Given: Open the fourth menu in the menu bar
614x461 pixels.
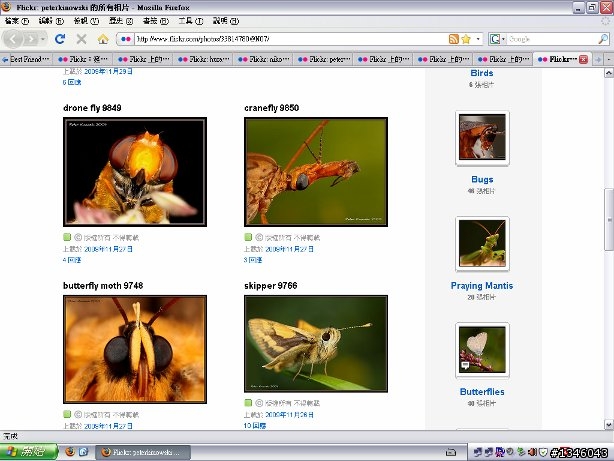Looking at the screenshot, I should pos(121,21).
